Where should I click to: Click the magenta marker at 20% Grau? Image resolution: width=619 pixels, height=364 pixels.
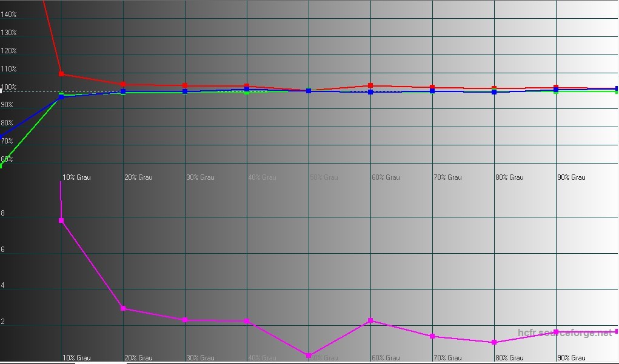point(123,309)
